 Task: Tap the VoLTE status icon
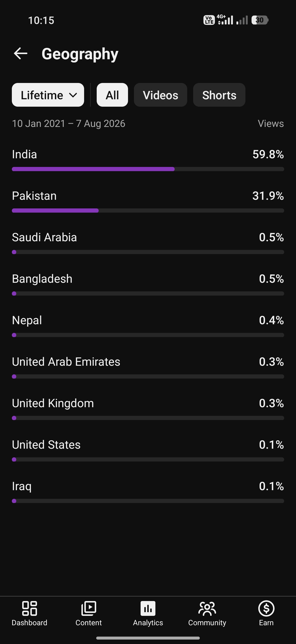coord(209,20)
